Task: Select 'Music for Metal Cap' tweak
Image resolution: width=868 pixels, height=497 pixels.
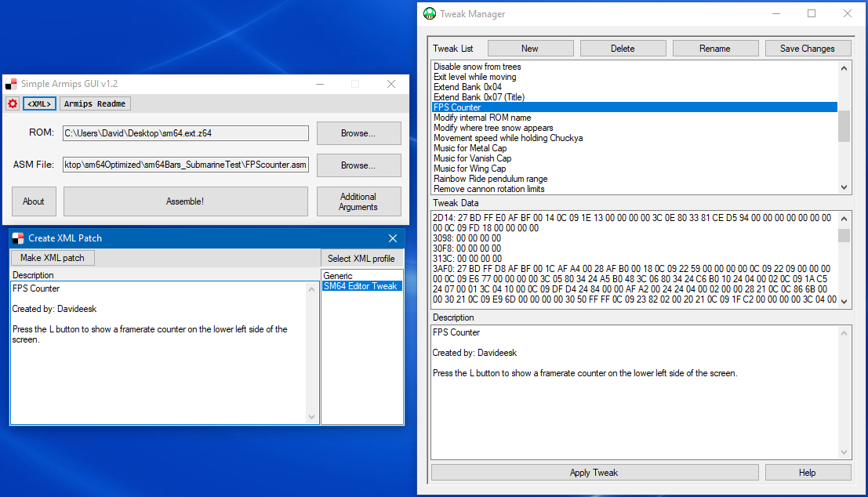Action: pos(634,148)
